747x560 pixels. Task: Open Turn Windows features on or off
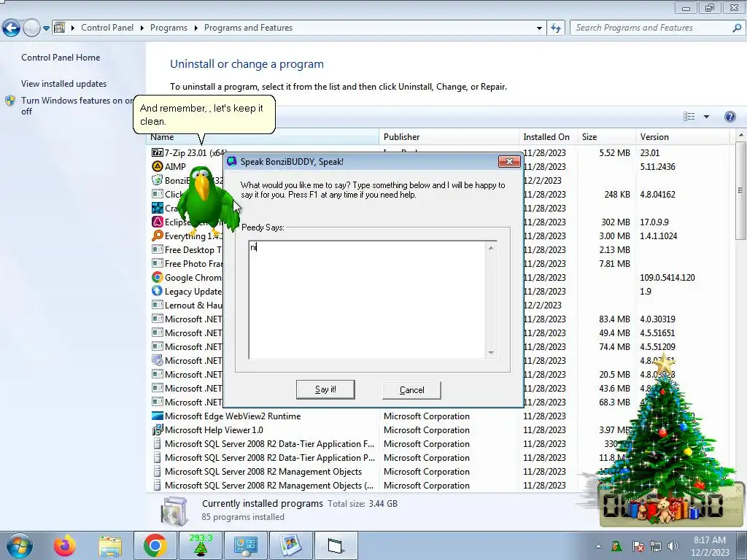coord(76,106)
